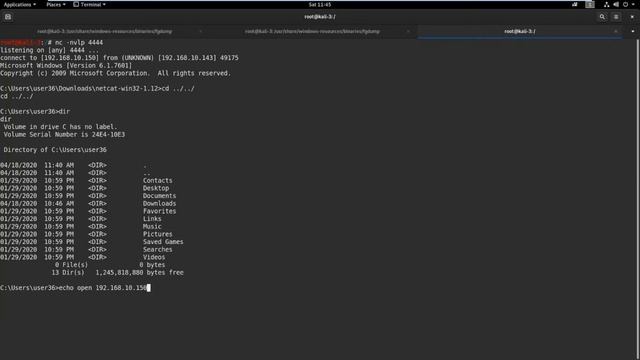Click the workspace indicator icon in the top bar
The height and width of the screenshot is (360, 640).
click(590, 4)
